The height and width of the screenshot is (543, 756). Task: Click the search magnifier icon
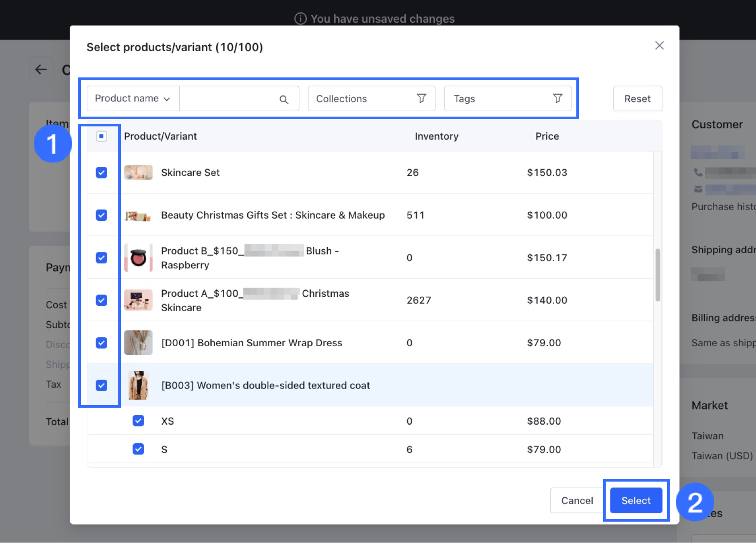click(284, 99)
